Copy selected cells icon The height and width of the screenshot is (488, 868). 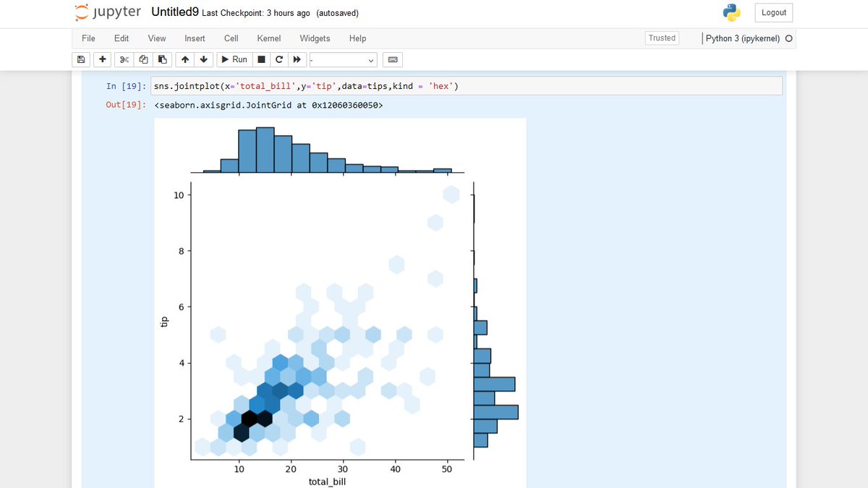coord(143,59)
